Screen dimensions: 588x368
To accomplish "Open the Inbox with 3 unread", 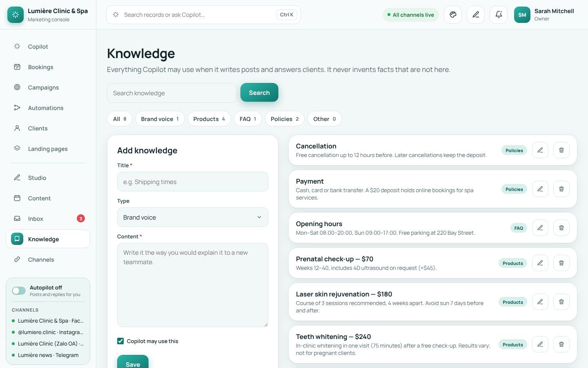I will pyautogui.click(x=48, y=219).
